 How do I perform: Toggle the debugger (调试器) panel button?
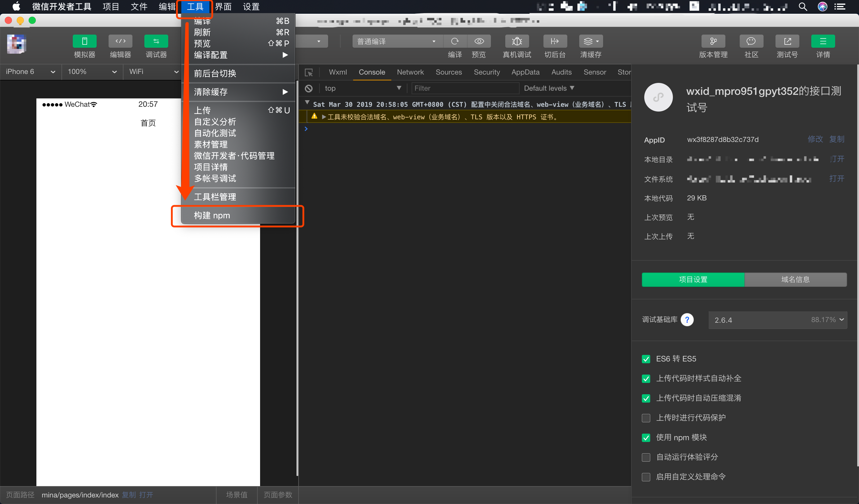[156, 41]
